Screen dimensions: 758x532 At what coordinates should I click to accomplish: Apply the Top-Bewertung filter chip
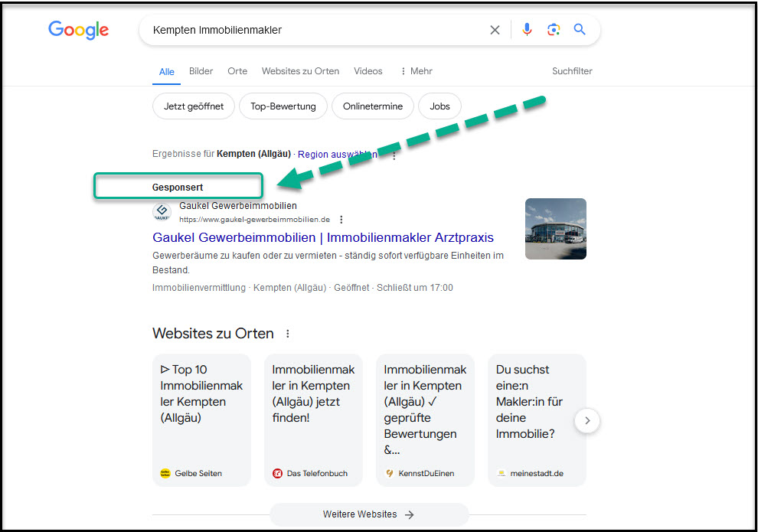tap(283, 106)
